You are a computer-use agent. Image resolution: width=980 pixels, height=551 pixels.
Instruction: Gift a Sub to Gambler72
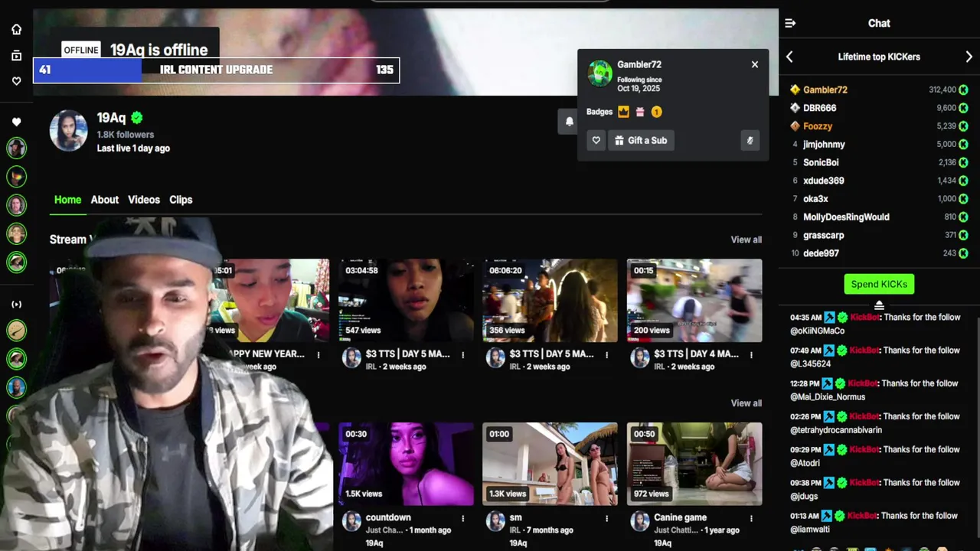641,140
